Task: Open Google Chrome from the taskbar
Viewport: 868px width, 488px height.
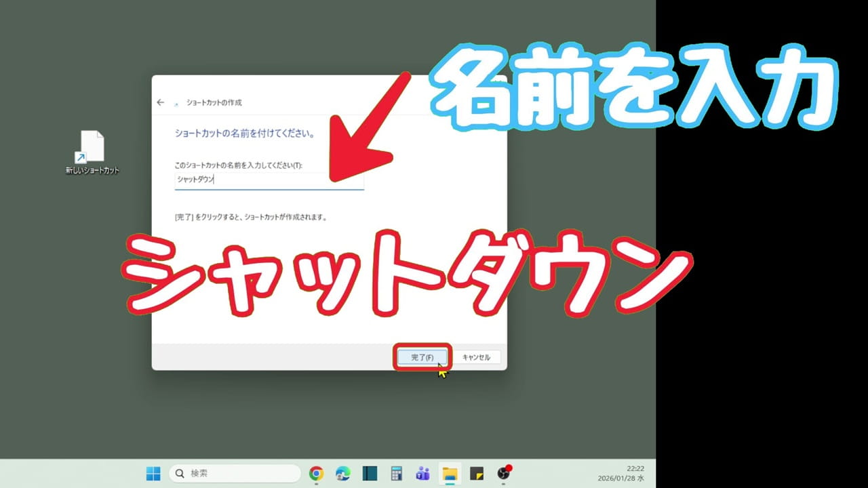Action: (315, 474)
